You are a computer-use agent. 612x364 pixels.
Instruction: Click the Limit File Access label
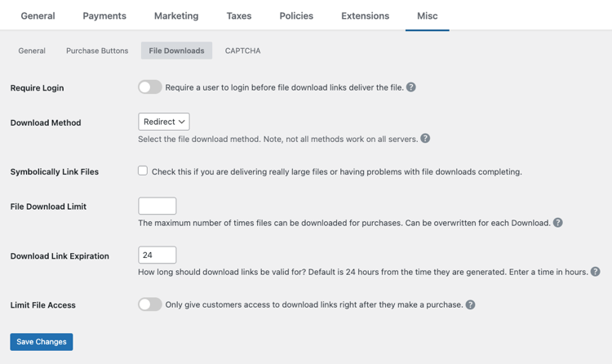43,305
